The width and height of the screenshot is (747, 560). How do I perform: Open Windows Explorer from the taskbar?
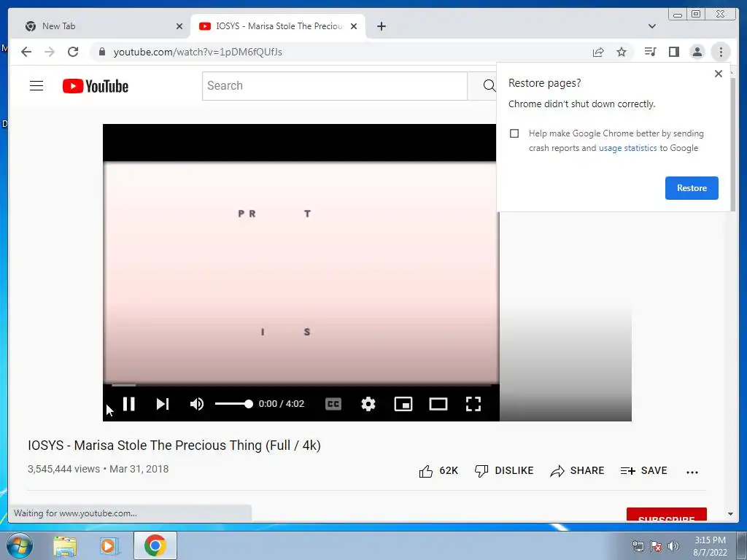click(x=65, y=546)
